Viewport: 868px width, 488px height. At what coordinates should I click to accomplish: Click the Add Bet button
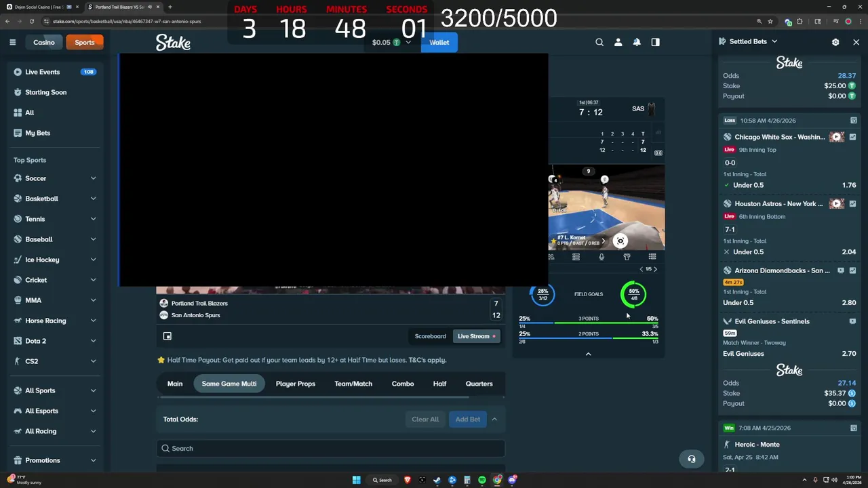click(x=468, y=419)
